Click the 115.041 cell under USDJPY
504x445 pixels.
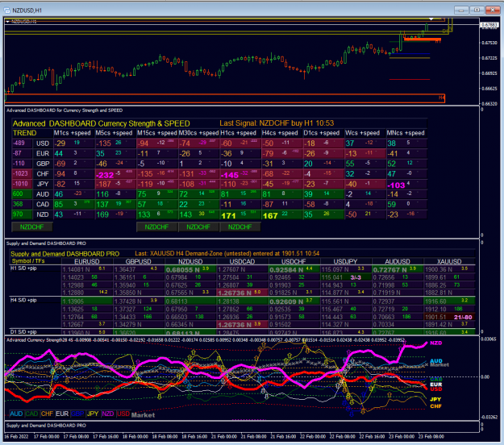click(345, 277)
